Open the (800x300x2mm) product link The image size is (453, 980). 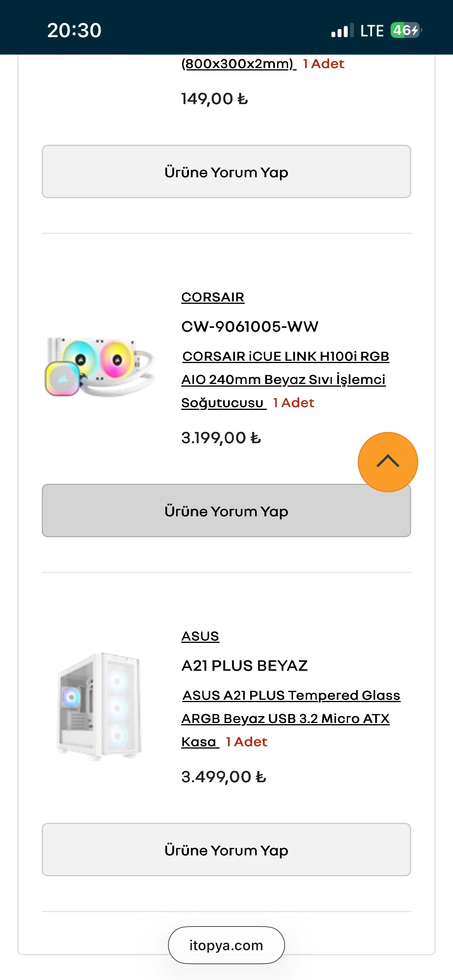click(x=238, y=63)
